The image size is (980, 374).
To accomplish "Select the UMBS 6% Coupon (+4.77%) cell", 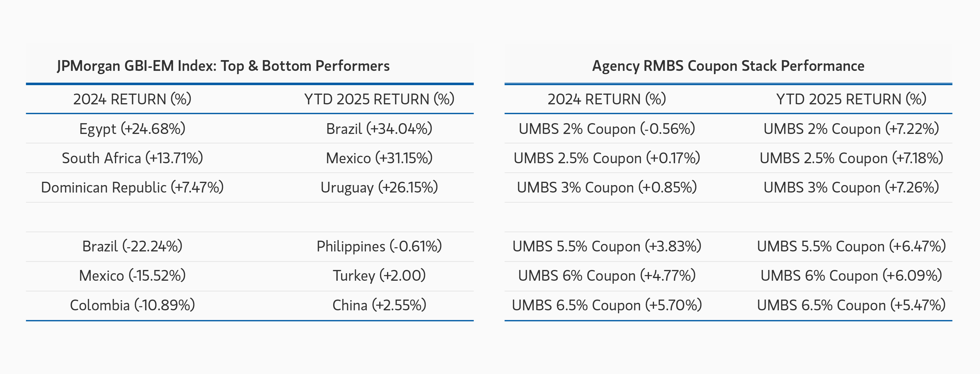I will pyautogui.click(x=606, y=276).
